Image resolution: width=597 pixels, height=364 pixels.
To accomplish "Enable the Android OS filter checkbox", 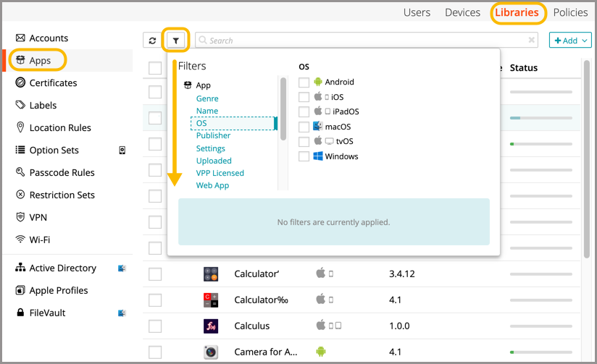I will 304,82.
